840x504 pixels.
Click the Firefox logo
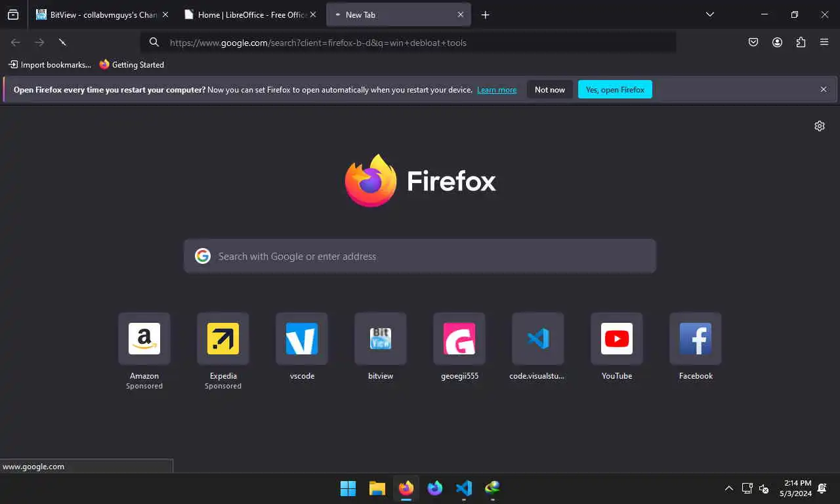pos(420,180)
